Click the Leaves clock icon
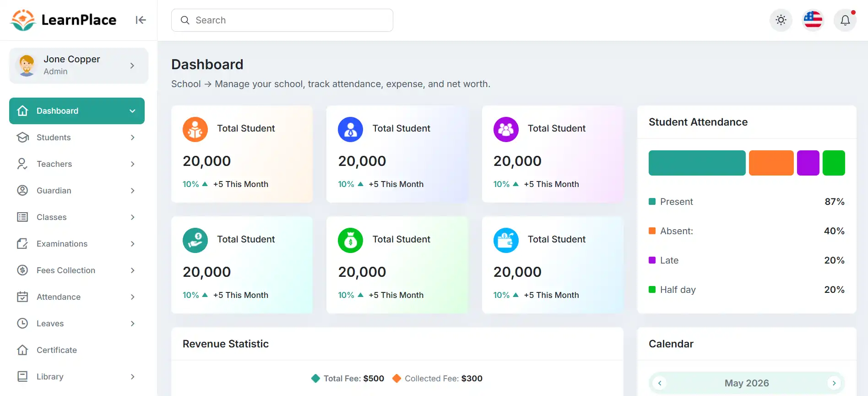Viewport: 868px width, 396px height. tap(22, 324)
